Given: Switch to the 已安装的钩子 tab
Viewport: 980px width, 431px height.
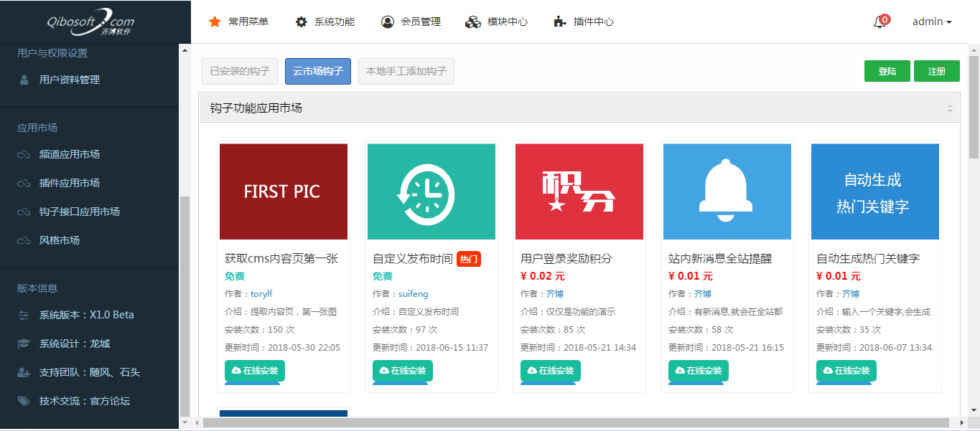Looking at the screenshot, I should (240, 71).
